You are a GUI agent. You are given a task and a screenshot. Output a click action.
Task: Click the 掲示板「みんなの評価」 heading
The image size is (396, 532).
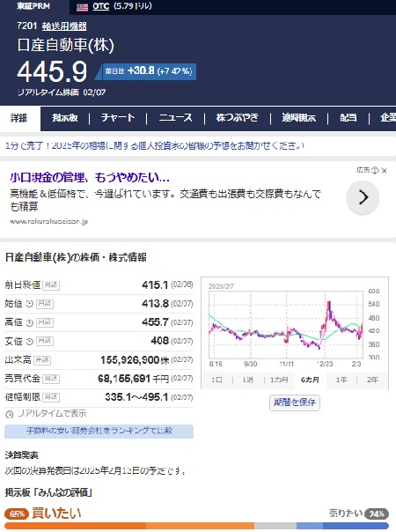pyautogui.click(x=48, y=492)
